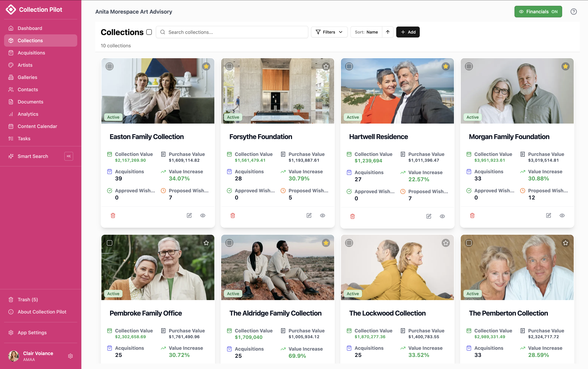This screenshot has width=588, height=369.
Task: Star the Forsythe Foundation card
Action: (x=326, y=66)
